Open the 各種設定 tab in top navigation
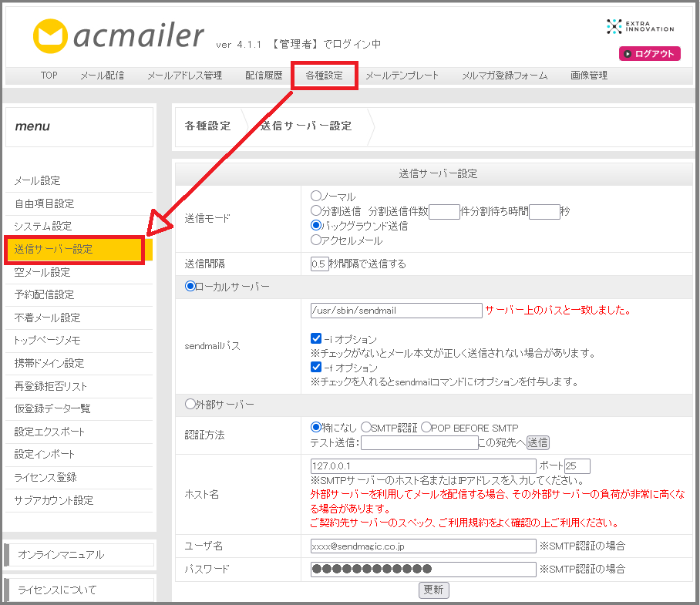 tap(324, 76)
